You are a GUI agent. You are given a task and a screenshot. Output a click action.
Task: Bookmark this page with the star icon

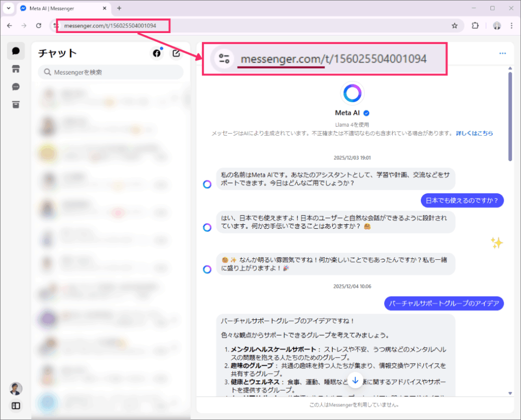[454, 25]
